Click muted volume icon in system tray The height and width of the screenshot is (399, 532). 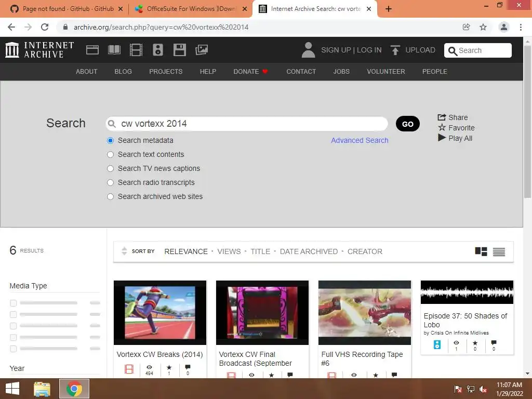(x=483, y=389)
